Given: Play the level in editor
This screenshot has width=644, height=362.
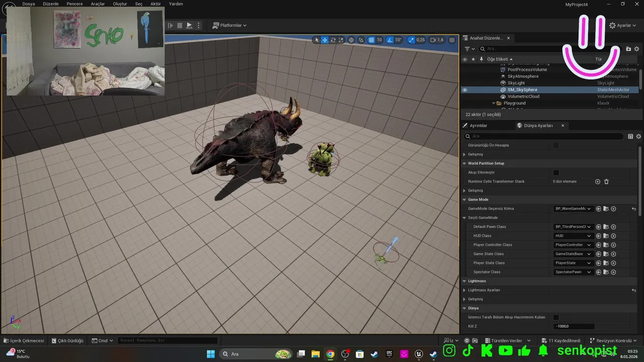Looking at the screenshot, I should tap(189, 25).
